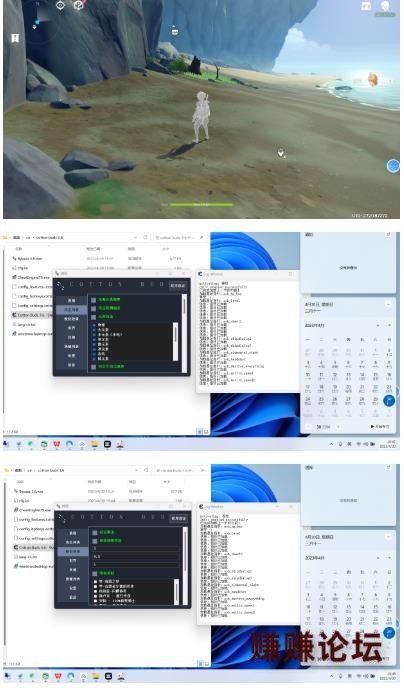Go to next month in middle screenshot's calendar
Viewport: 404px width, 688px height.
389,326
